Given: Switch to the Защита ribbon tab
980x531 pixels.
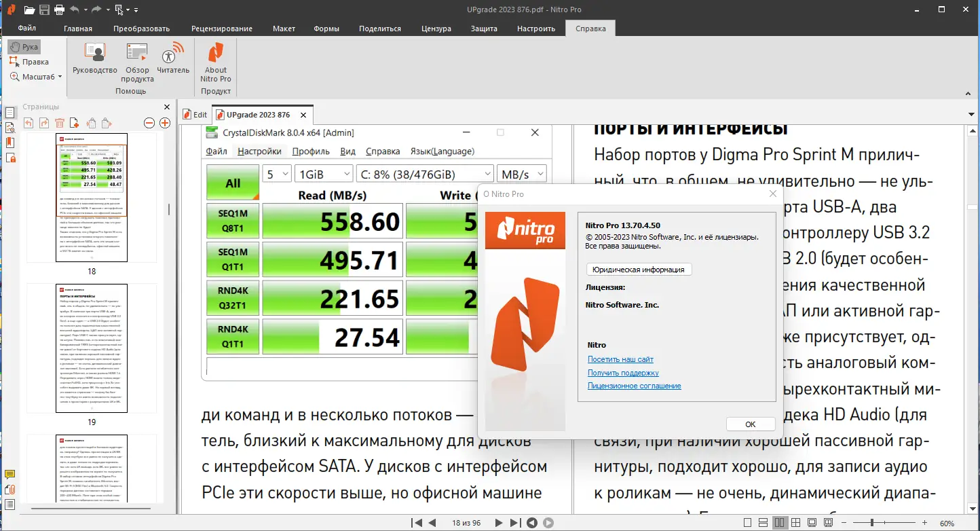Looking at the screenshot, I should click(484, 29).
